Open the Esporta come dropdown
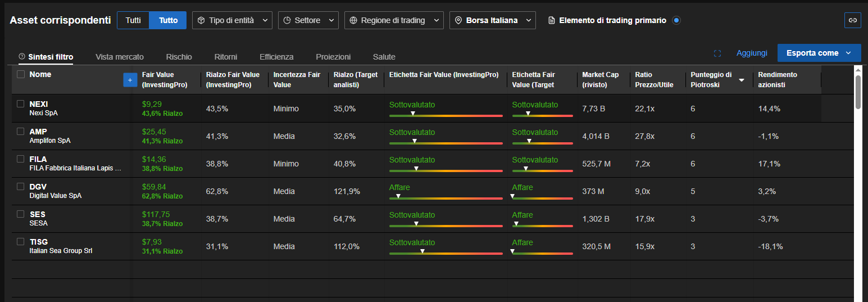Image resolution: width=868 pixels, height=302 pixels. (819, 53)
